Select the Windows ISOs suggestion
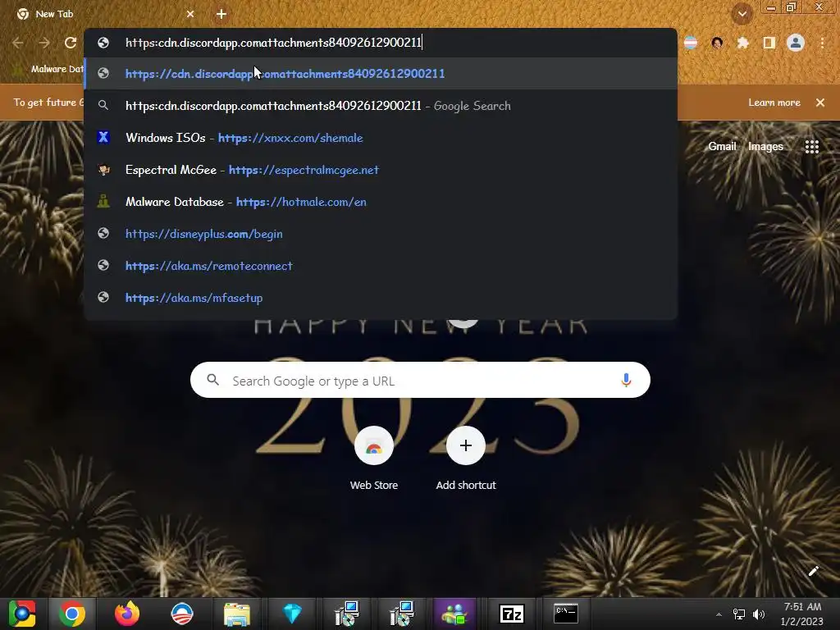Screen dimensions: 840x630 coord(381,138)
